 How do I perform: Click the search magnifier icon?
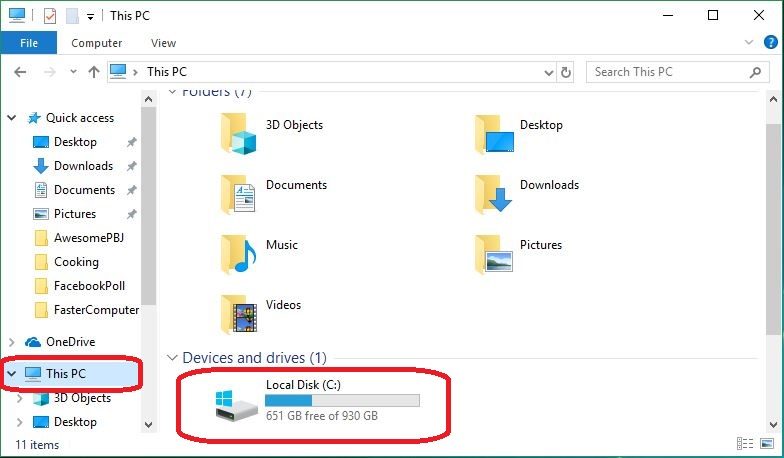pyautogui.click(x=756, y=72)
